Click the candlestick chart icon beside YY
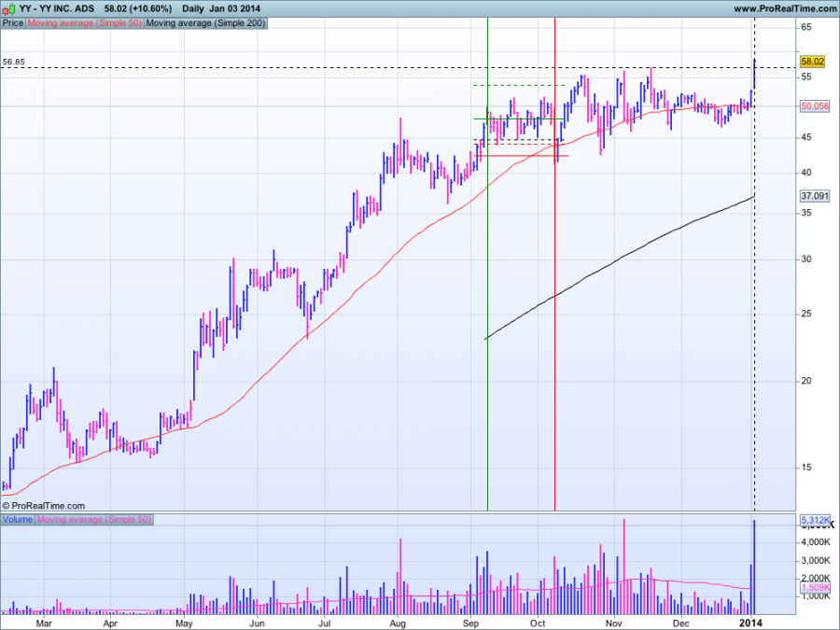840x630 pixels. point(9,8)
